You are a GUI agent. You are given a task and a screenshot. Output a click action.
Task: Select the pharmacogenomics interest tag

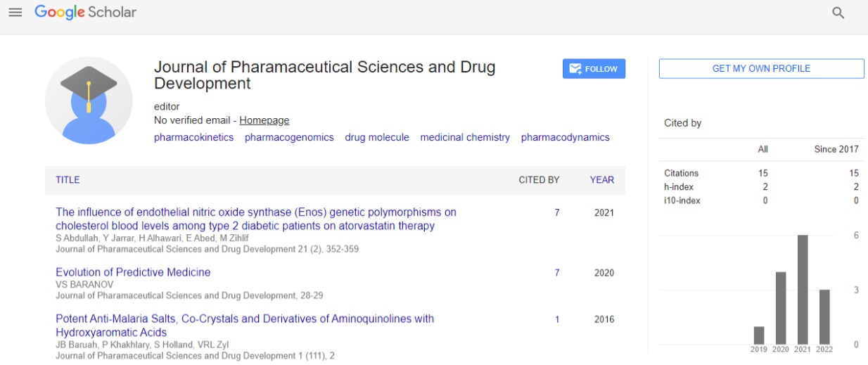tap(289, 137)
